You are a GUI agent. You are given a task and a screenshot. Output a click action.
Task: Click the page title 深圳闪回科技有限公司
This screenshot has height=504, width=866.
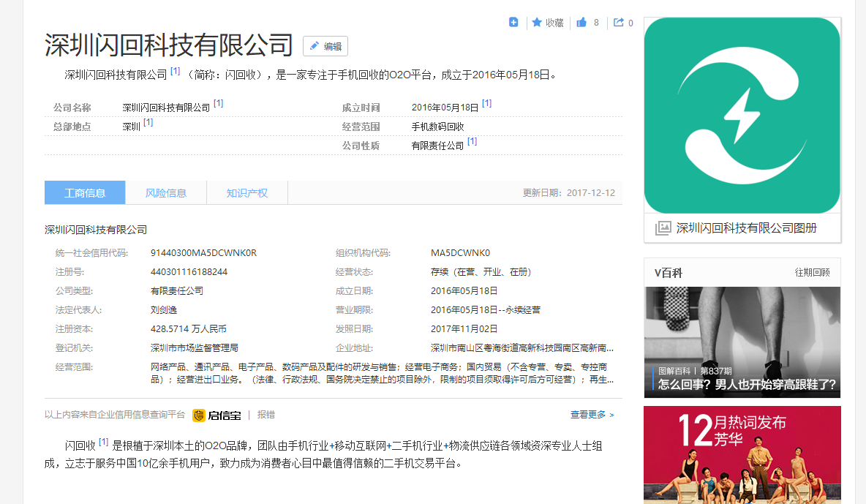coord(168,45)
